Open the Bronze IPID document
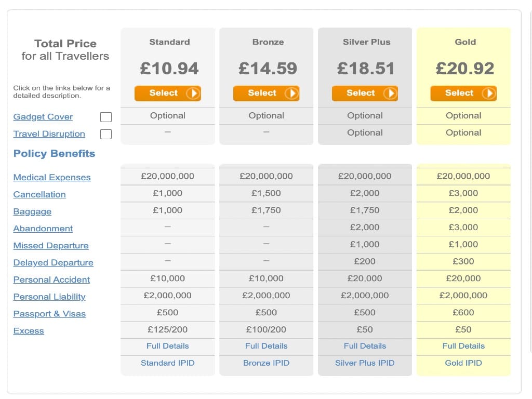Viewport: 532px width, 399px height. pyautogui.click(x=266, y=363)
